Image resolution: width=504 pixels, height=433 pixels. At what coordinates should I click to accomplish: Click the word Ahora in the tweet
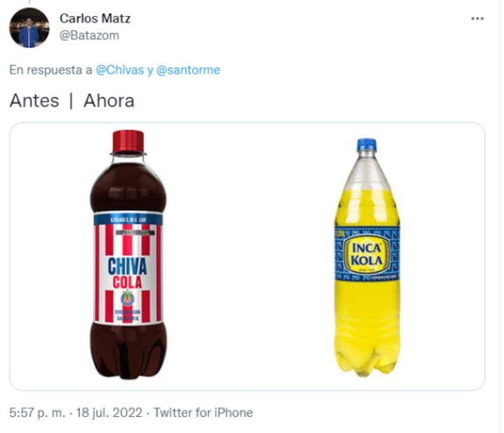click(109, 101)
